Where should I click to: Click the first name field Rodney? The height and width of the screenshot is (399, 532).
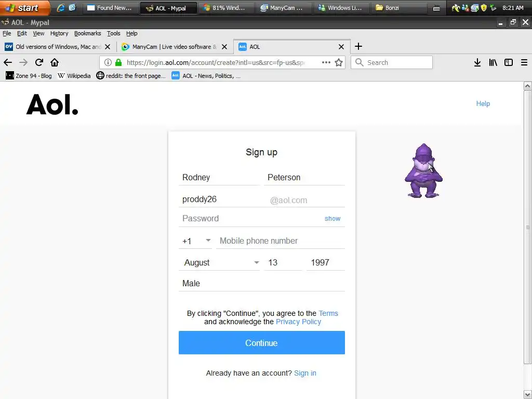point(219,178)
